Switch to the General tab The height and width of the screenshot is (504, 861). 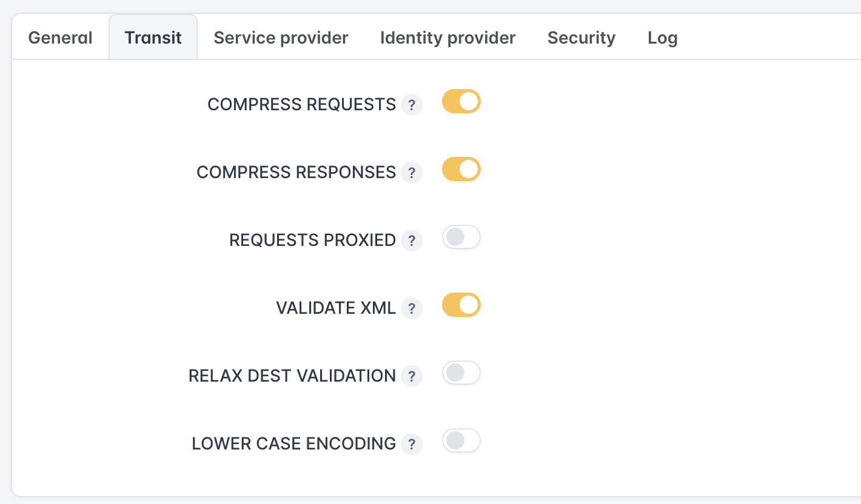pos(60,38)
